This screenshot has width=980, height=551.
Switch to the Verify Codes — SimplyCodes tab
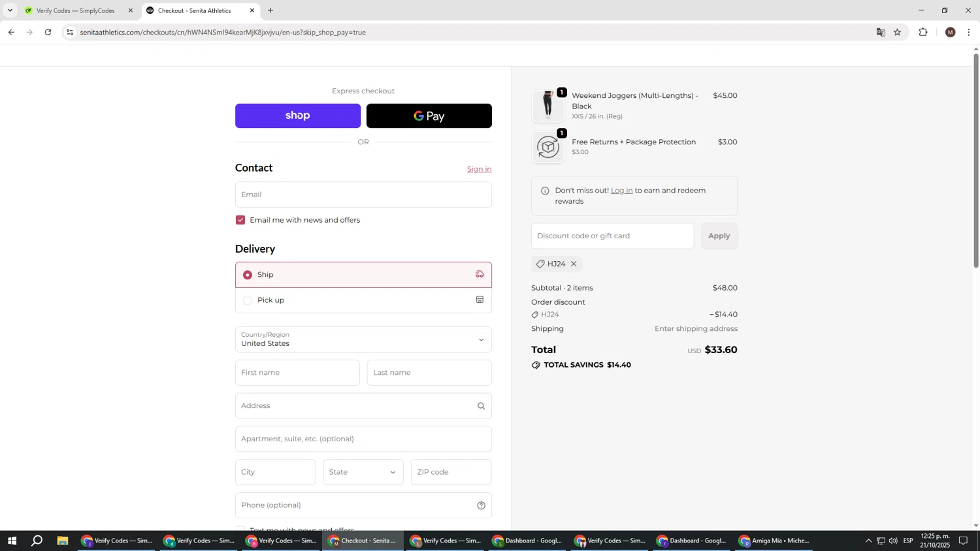pos(75,10)
